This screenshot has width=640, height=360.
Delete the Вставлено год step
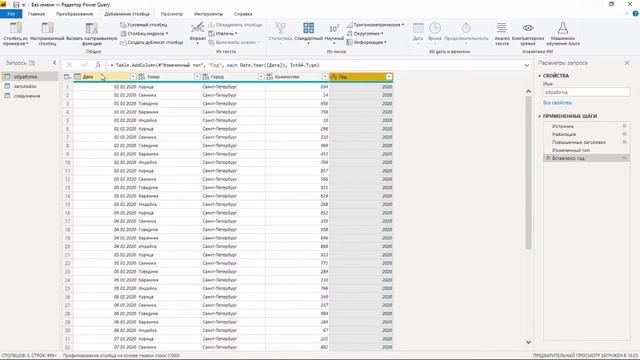pyautogui.click(x=548, y=158)
